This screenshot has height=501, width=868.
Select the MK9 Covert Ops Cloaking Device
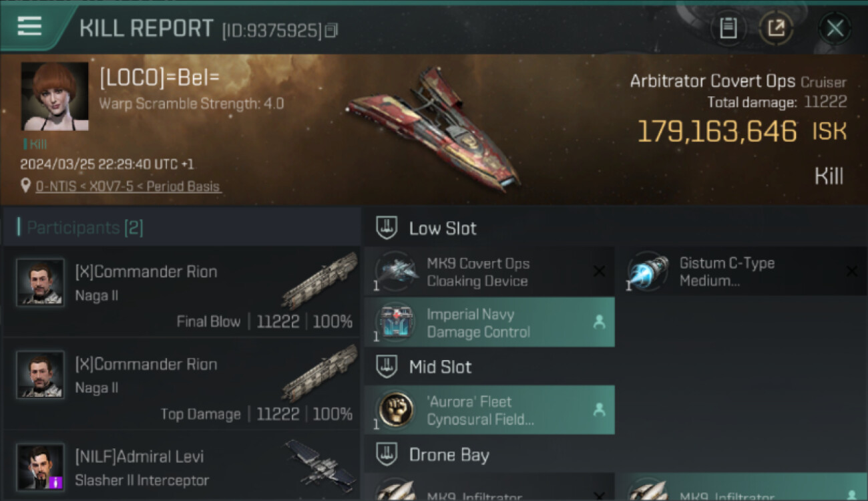(489, 272)
